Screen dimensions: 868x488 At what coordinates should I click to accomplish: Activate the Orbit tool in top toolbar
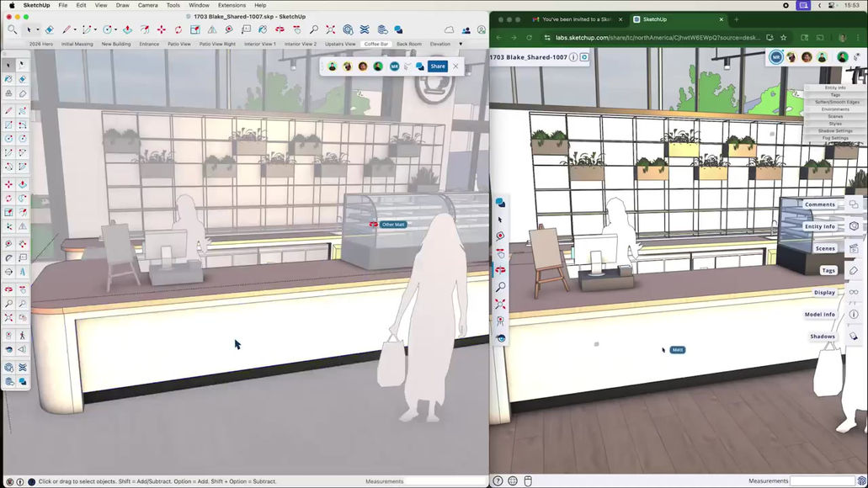click(x=280, y=30)
